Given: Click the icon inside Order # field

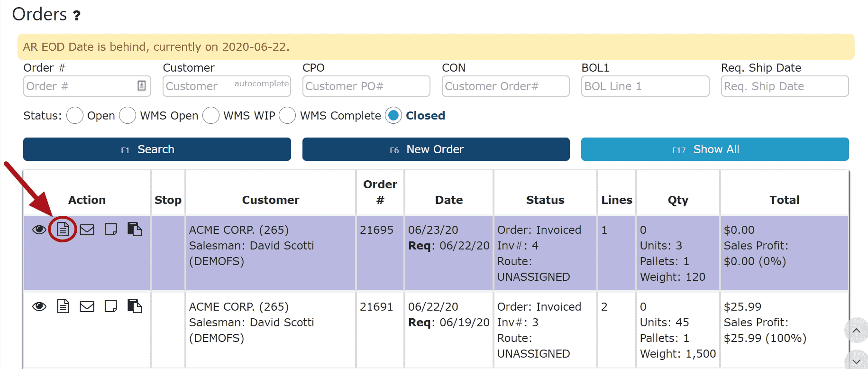Looking at the screenshot, I should tap(141, 86).
